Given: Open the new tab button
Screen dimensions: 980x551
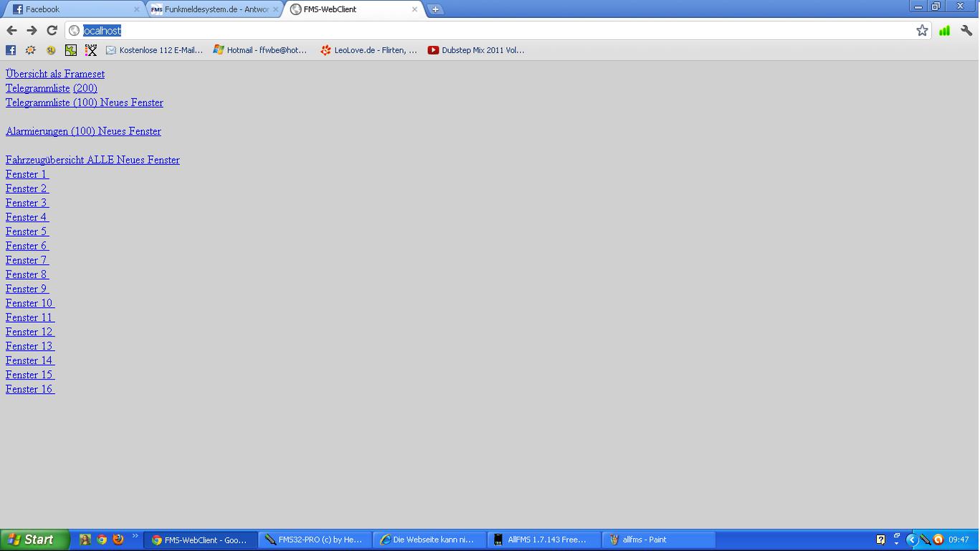Looking at the screenshot, I should (435, 9).
